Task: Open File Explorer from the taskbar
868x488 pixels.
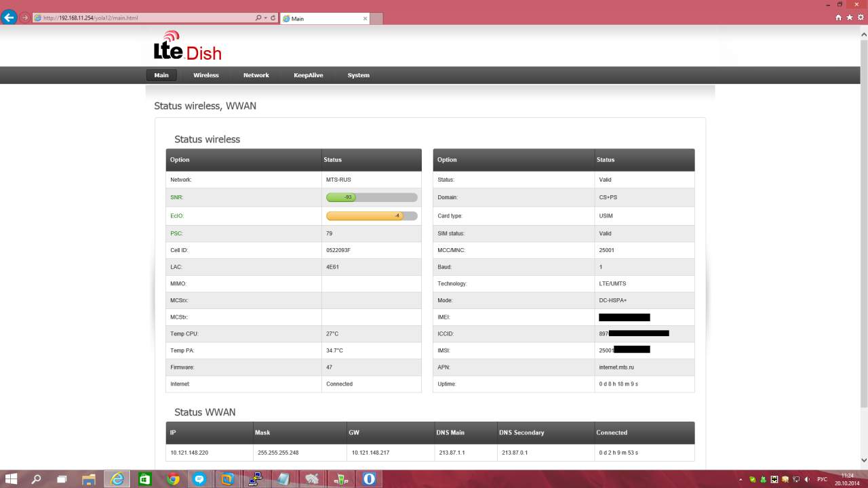Action: pyautogui.click(x=89, y=479)
